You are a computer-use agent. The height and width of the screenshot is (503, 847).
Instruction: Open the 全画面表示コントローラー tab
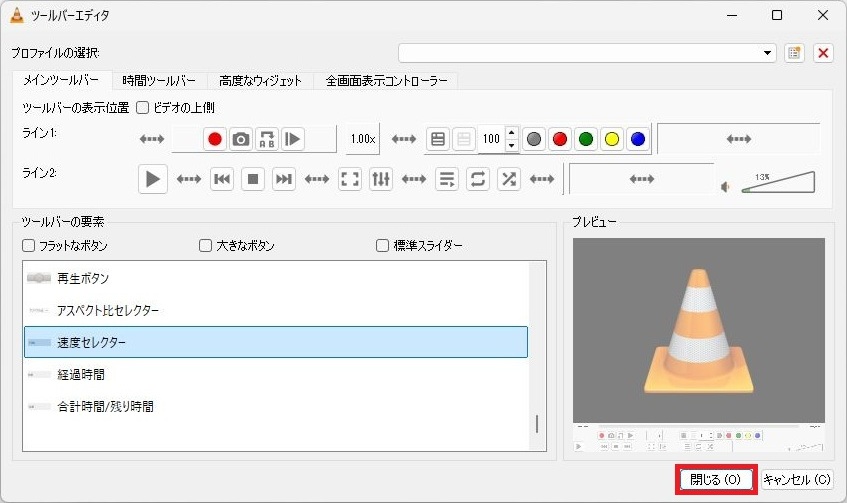coord(385,81)
